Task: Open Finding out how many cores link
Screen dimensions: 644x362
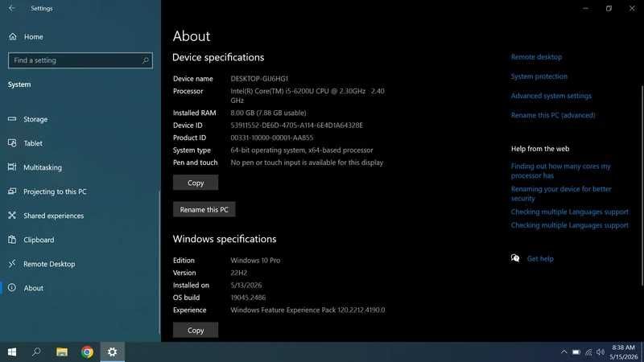Action: point(560,171)
